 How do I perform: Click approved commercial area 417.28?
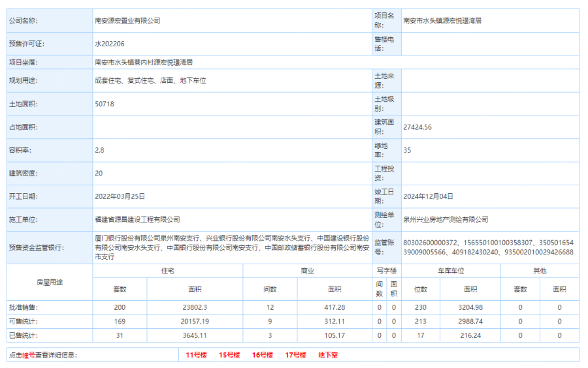[335, 307]
